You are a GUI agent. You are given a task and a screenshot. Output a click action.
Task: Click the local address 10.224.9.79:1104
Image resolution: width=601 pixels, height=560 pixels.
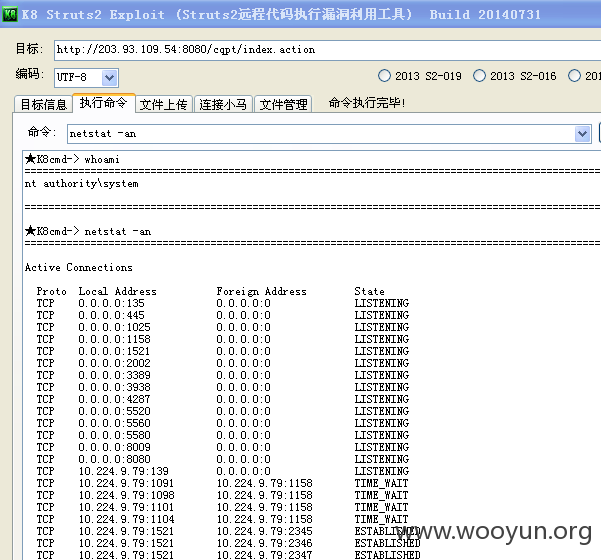click(x=126, y=519)
